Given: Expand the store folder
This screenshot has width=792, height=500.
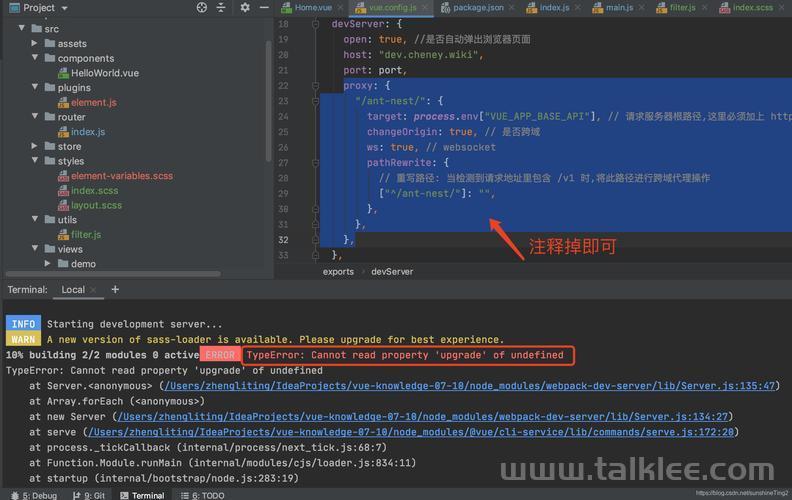Looking at the screenshot, I should click(x=34, y=145).
